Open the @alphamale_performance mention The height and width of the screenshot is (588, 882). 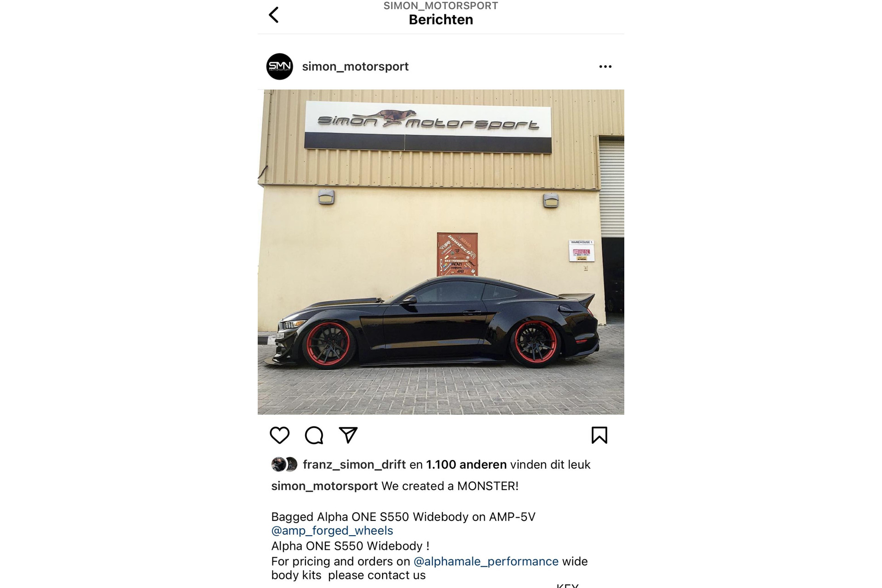click(486, 561)
